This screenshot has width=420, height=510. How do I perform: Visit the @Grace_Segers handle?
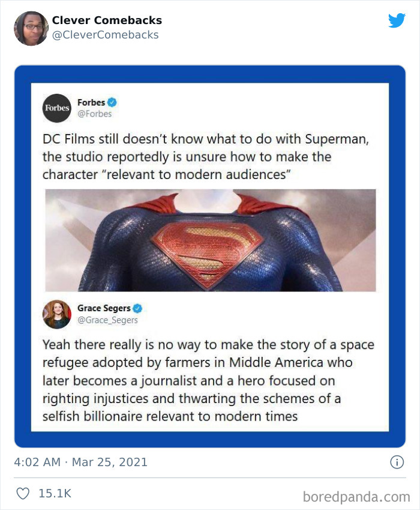pyautogui.click(x=107, y=320)
